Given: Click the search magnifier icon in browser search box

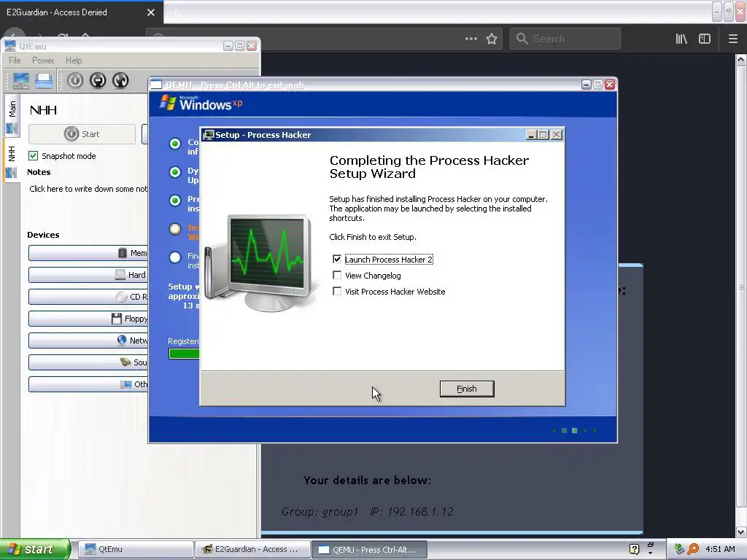Looking at the screenshot, I should click(x=522, y=39).
